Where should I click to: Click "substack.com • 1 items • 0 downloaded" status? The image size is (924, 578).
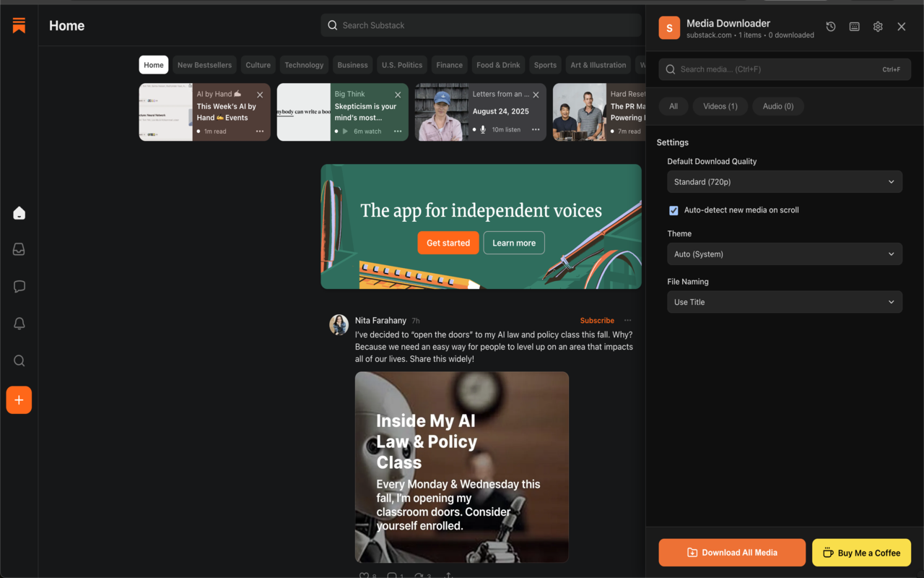(750, 35)
